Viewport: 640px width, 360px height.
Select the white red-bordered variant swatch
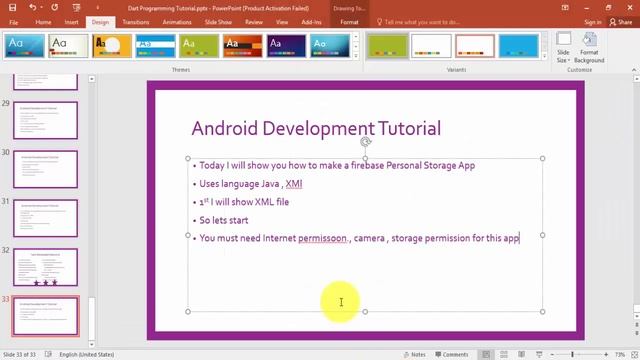pos(475,46)
